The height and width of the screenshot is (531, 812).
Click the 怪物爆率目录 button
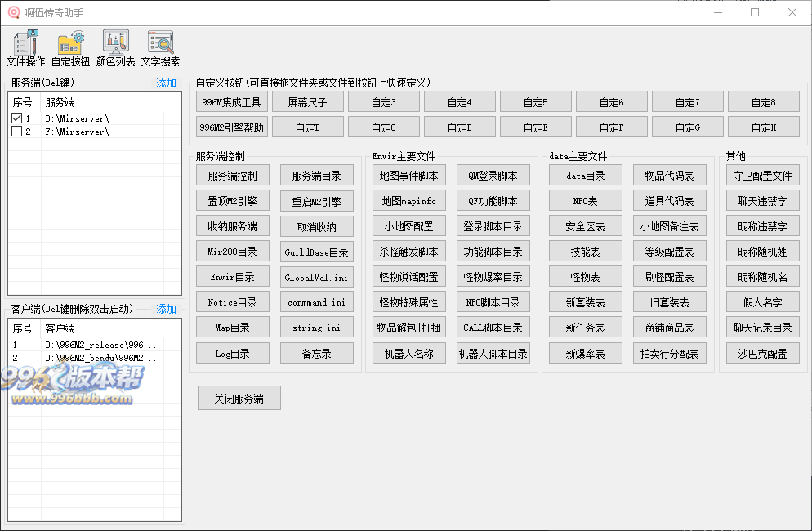click(x=493, y=277)
